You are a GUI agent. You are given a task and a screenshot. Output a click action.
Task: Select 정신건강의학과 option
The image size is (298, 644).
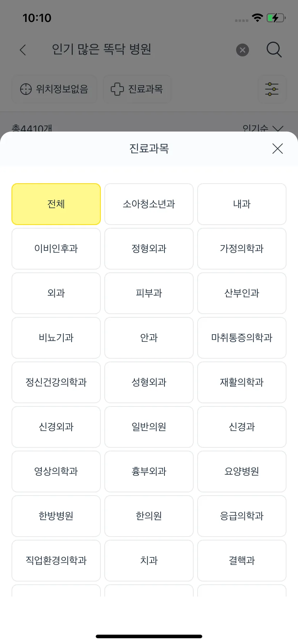[56, 382]
